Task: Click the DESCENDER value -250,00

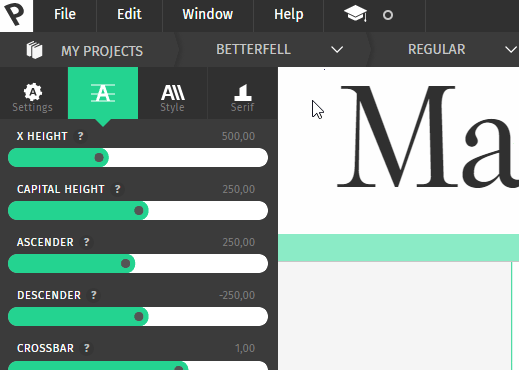Action: (237, 295)
